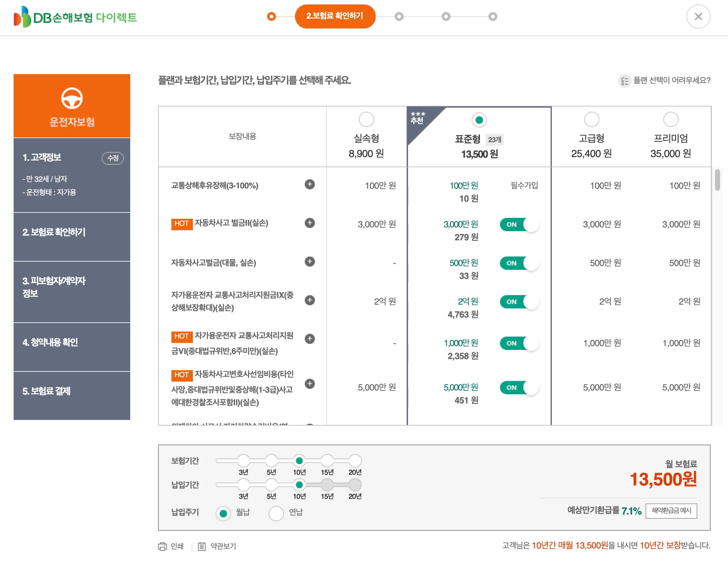The height and width of the screenshot is (570, 728).
Task: Click the 수정 button in 고객정보
Action: point(112,159)
